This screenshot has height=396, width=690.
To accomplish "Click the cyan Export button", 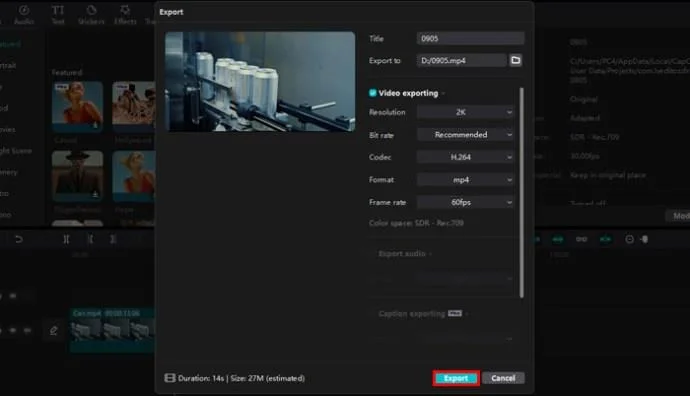I will 456,378.
